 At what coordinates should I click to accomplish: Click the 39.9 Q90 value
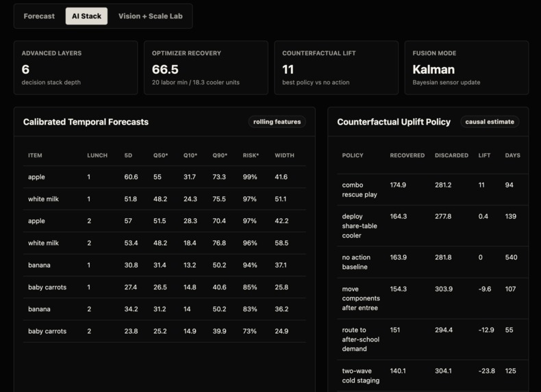219,331
